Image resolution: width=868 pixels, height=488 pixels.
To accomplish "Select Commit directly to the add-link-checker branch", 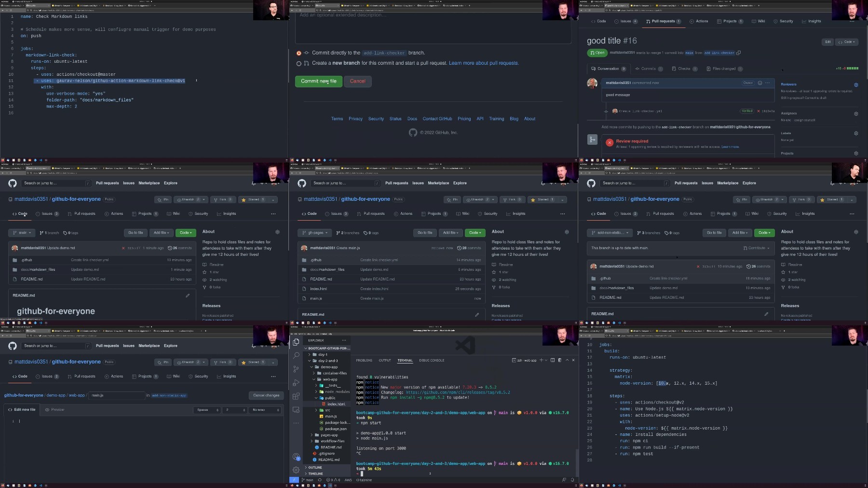I will coord(298,53).
